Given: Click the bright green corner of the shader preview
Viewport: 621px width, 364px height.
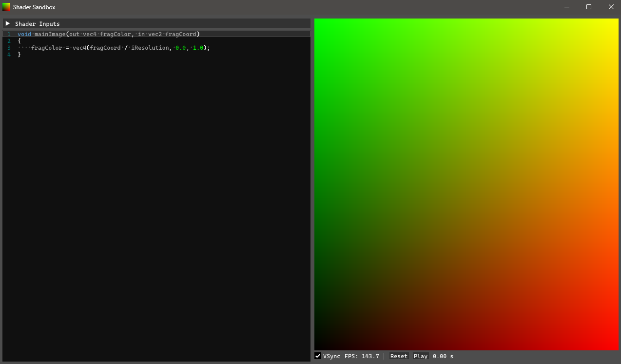Looking at the screenshot, I should coord(319,23).
